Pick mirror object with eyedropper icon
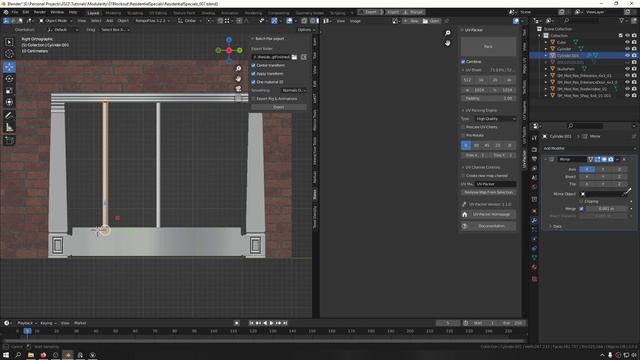This screenshot has width=640, height=360. click(627, 192)
